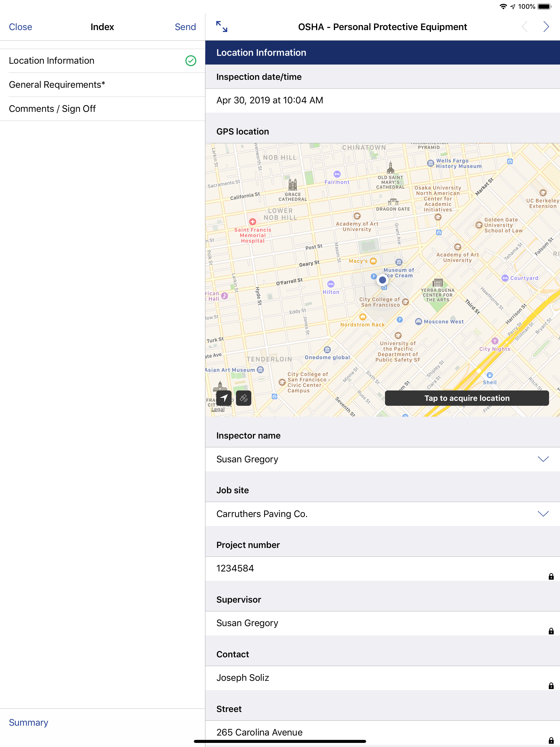Tap the blue current location dot on map

tap(382, 280)
